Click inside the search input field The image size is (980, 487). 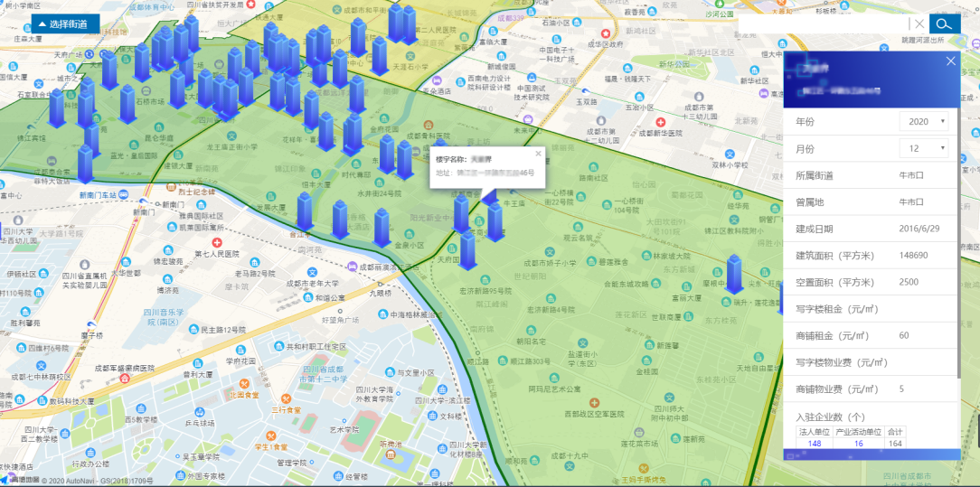point(823,24)
